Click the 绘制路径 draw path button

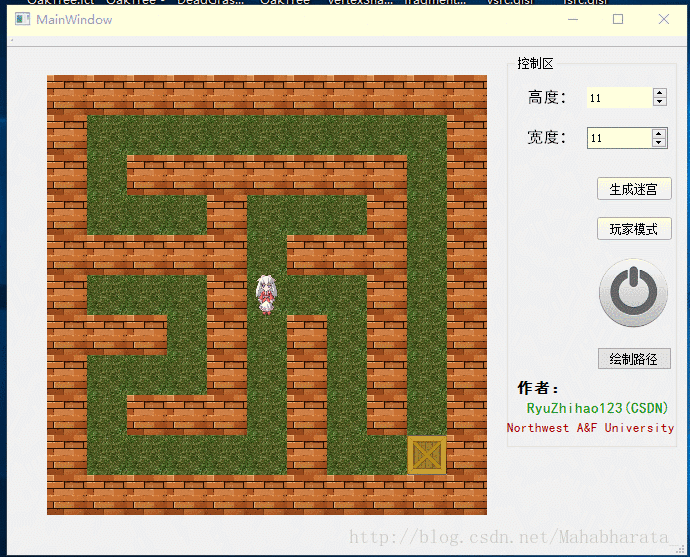(634, 359)
